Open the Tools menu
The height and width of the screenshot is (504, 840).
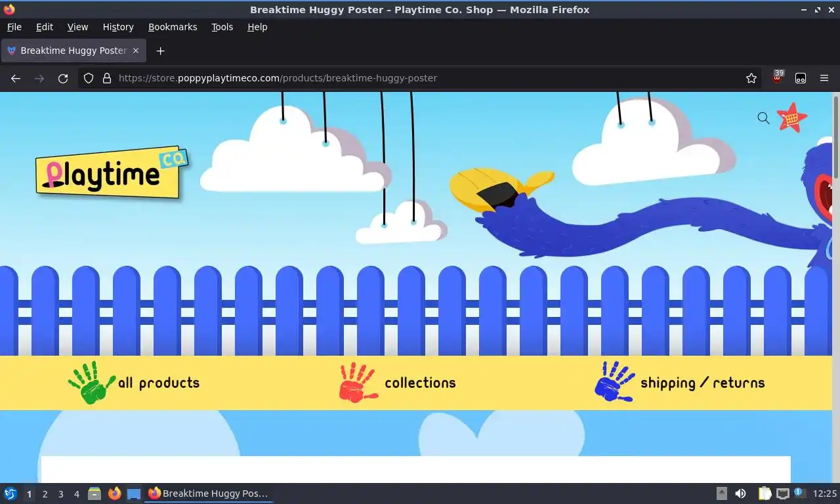(222, 27)
